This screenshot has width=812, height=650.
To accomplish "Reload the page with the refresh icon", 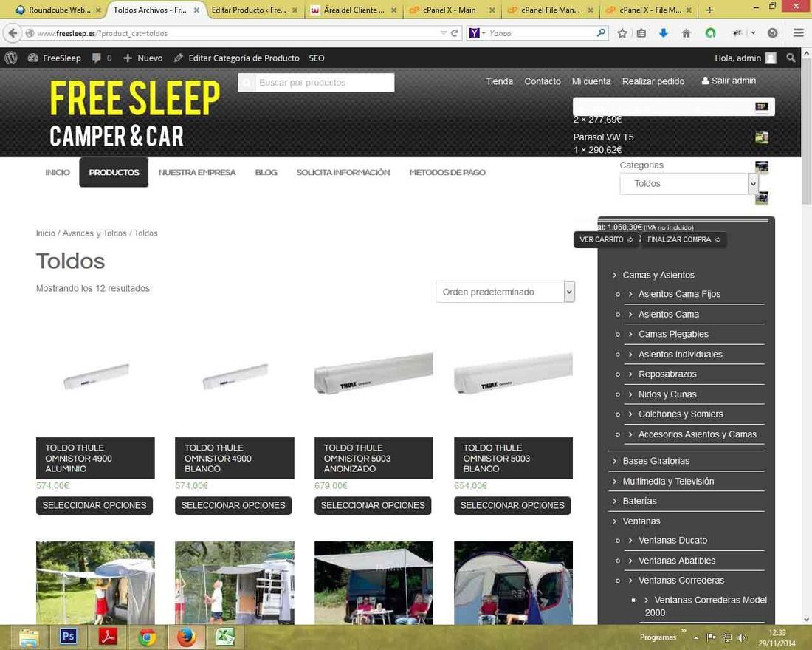I will pyautogui.click(x=454, y=33).
